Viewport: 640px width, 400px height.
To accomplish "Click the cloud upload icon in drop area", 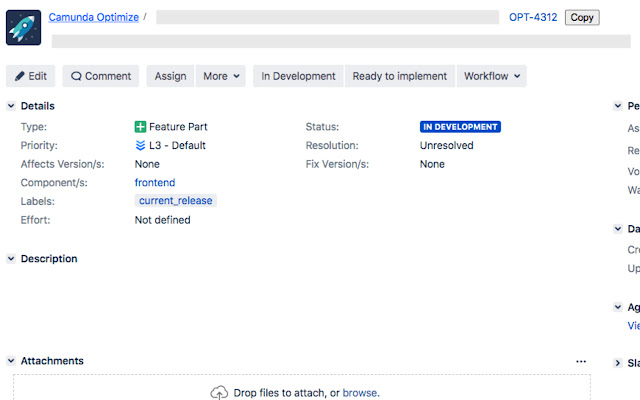I will (x=219, y=392).
